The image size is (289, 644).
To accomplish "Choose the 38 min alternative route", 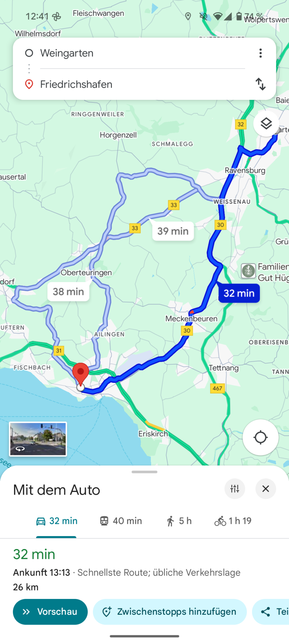I will click(68, 291).
